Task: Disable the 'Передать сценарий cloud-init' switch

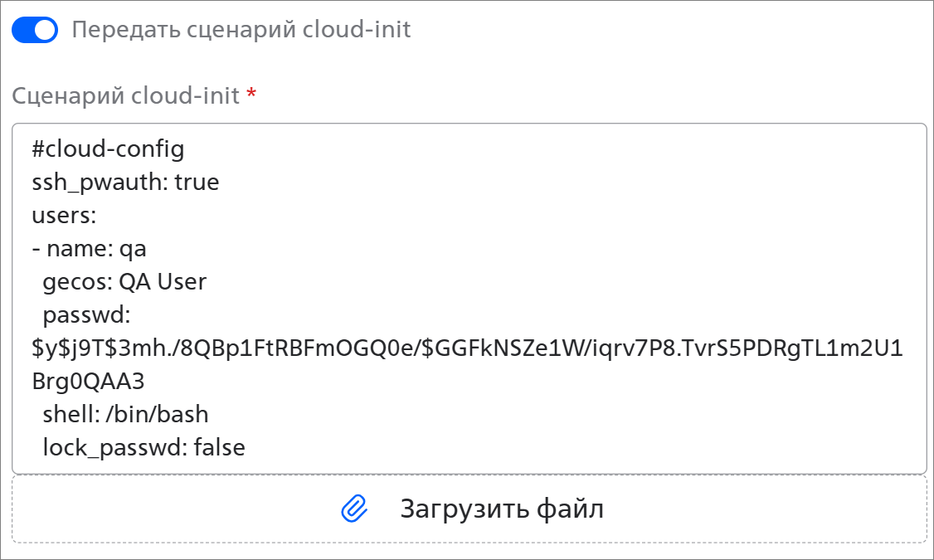Action: (35, 30)
